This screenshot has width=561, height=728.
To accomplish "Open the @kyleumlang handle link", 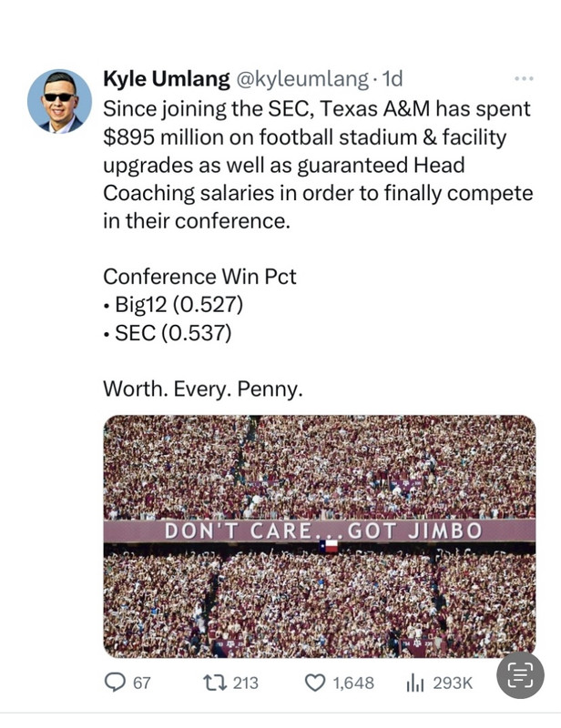I will [302, 79].
